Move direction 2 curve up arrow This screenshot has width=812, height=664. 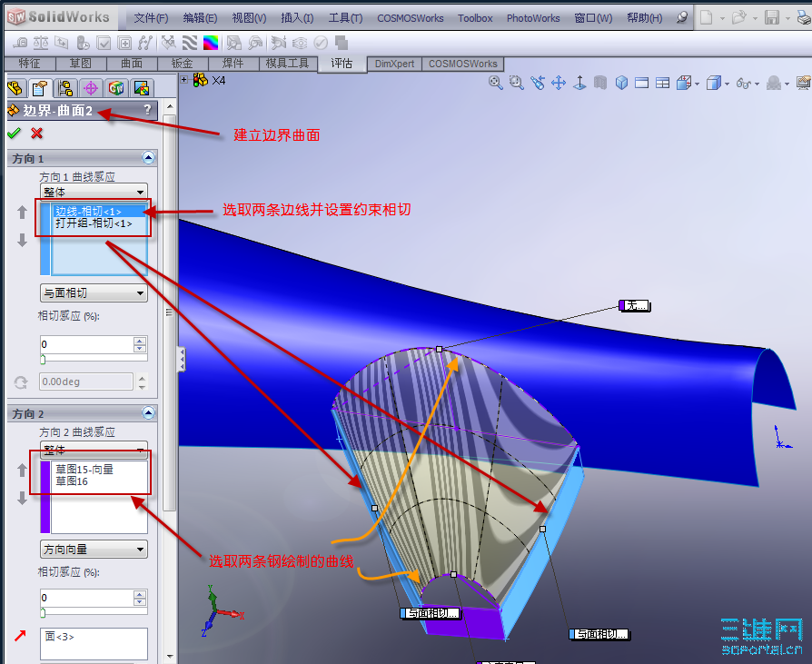point(22,470)
